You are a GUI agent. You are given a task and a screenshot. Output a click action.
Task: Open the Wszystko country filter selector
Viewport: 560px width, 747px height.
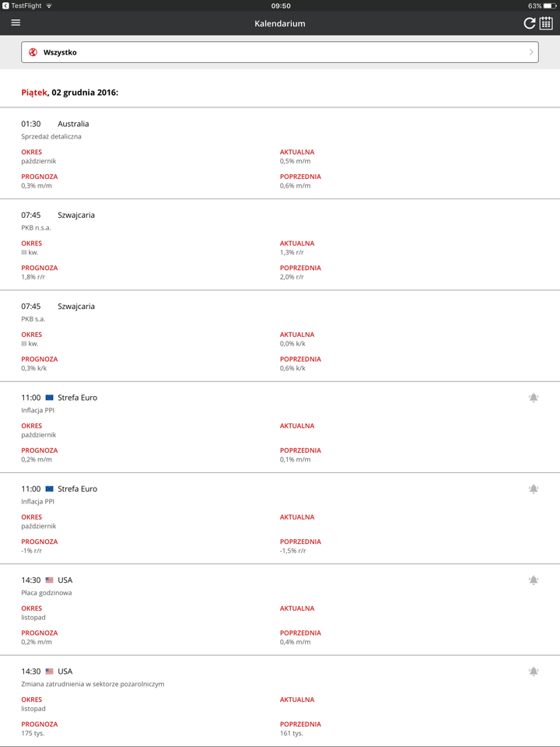(280, 52)
